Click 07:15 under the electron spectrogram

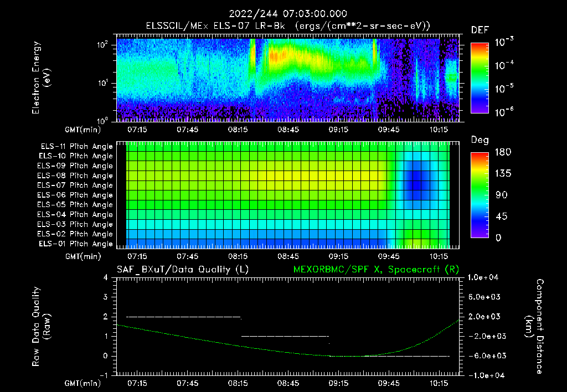click(137, 130)
